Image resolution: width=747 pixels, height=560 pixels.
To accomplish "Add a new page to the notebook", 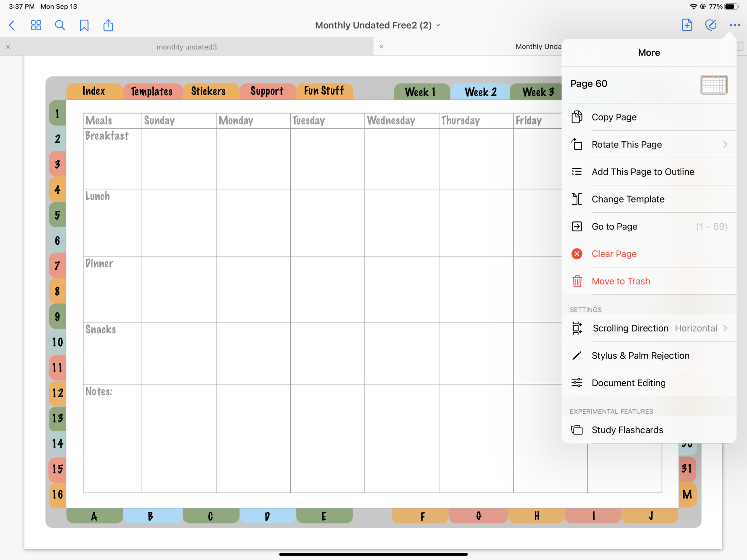I will (x=686, y=25).
